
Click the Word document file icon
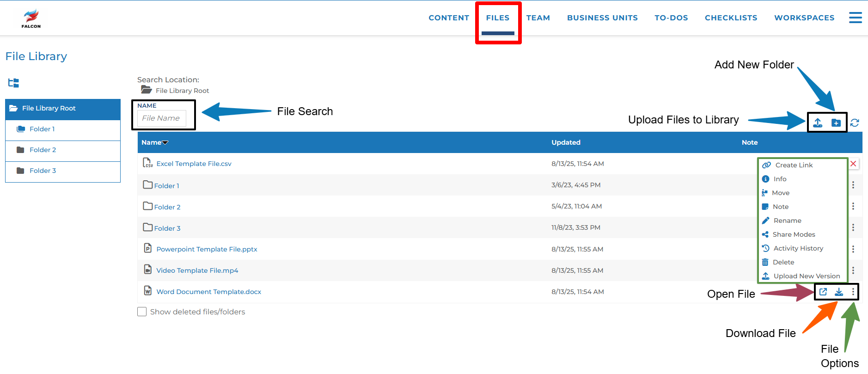[x=147, y=291]
